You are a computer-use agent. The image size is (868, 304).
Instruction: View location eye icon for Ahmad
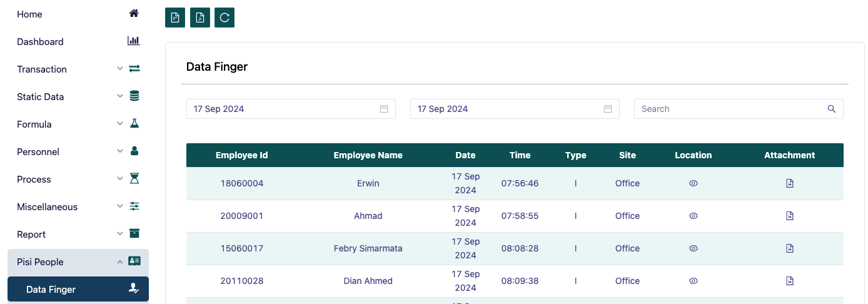pyautogui.click(x=693, y=216)
